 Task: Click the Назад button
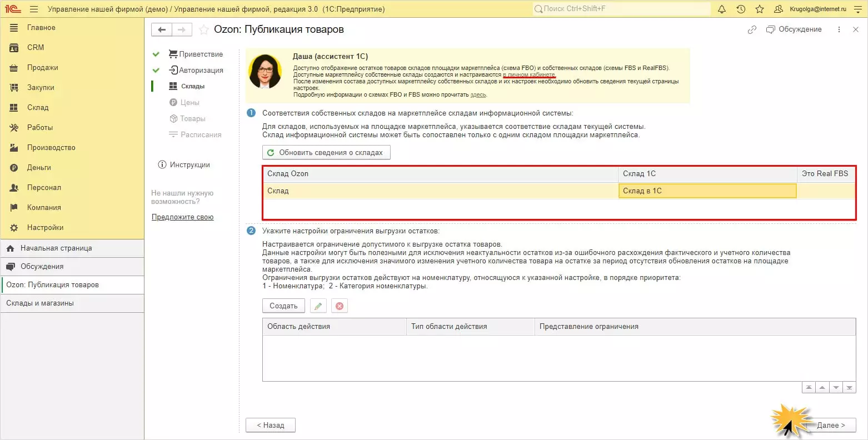271,426
